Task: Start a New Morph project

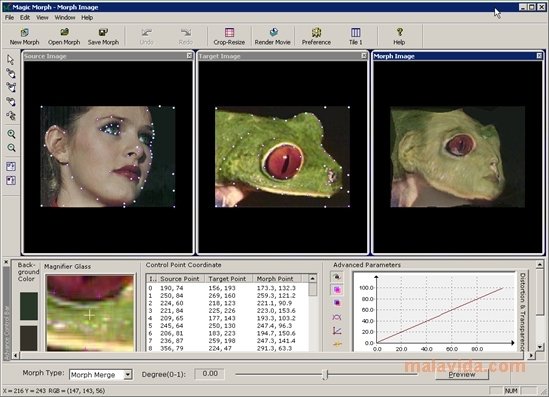Action: pyautogui.click(x=24, y=37)
